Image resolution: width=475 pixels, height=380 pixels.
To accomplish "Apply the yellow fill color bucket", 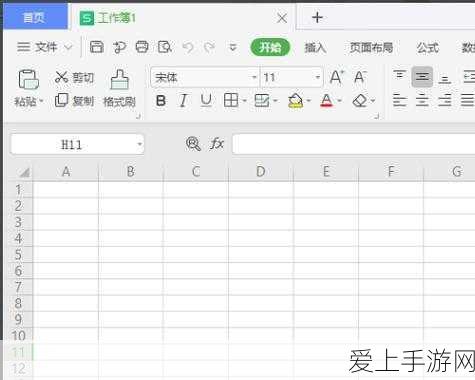I will [x=296, y=100].
